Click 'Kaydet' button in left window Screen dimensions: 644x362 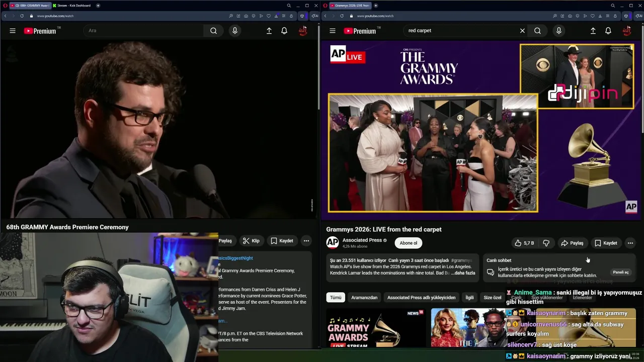(282, 241)
